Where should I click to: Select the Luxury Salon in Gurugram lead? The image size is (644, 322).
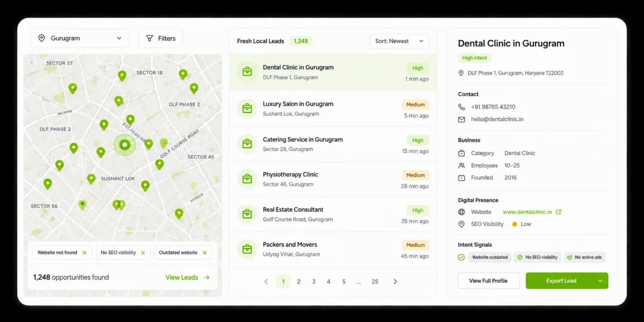point(333,109)
